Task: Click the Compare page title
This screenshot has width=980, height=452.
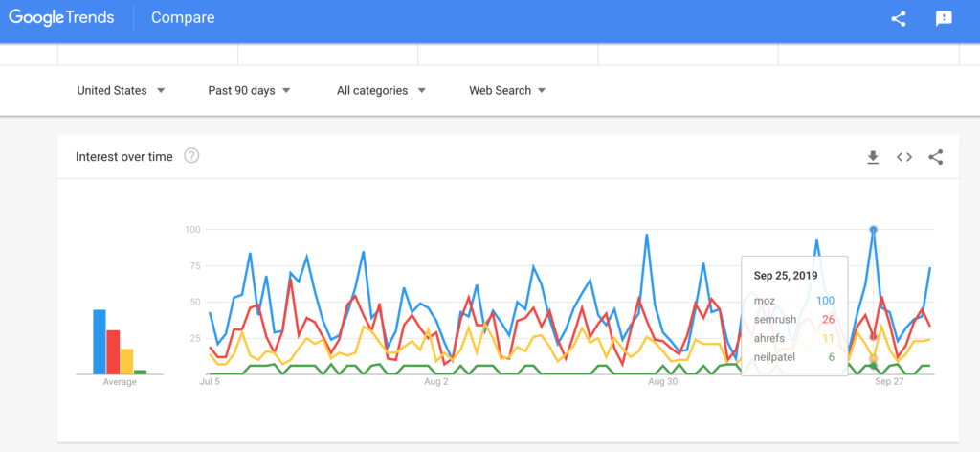Action: tap(183, 17)
